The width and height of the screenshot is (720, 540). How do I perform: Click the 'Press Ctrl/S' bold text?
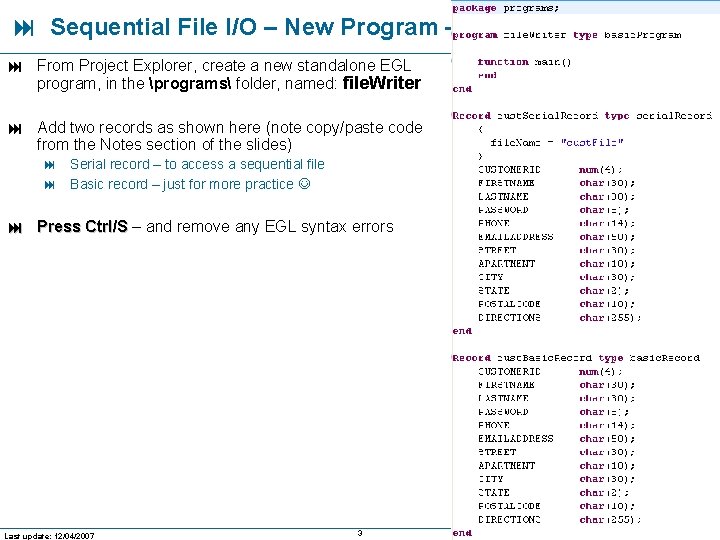click(82, 226)
